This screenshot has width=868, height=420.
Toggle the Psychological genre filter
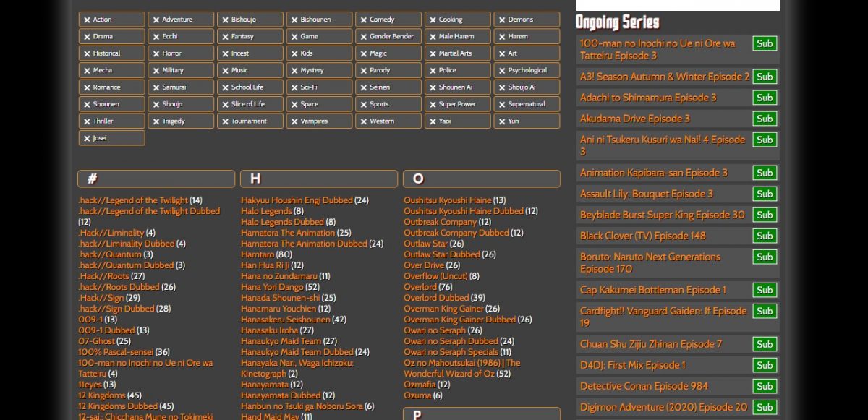pos(527,71)
